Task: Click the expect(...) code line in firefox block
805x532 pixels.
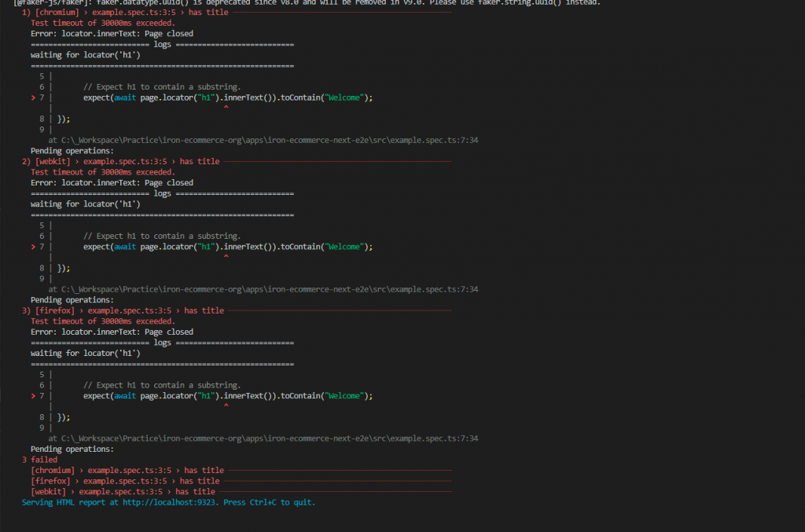Action: click(228, 396)
